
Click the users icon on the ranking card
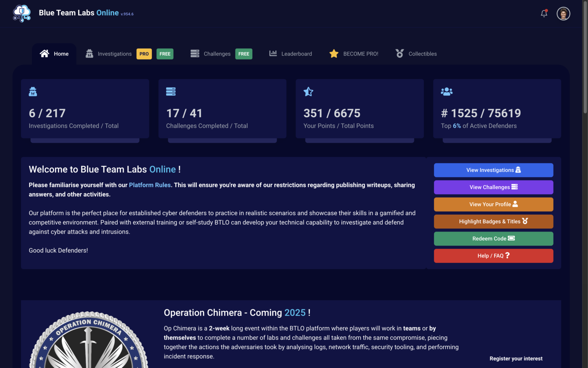(x=447, y=92)
